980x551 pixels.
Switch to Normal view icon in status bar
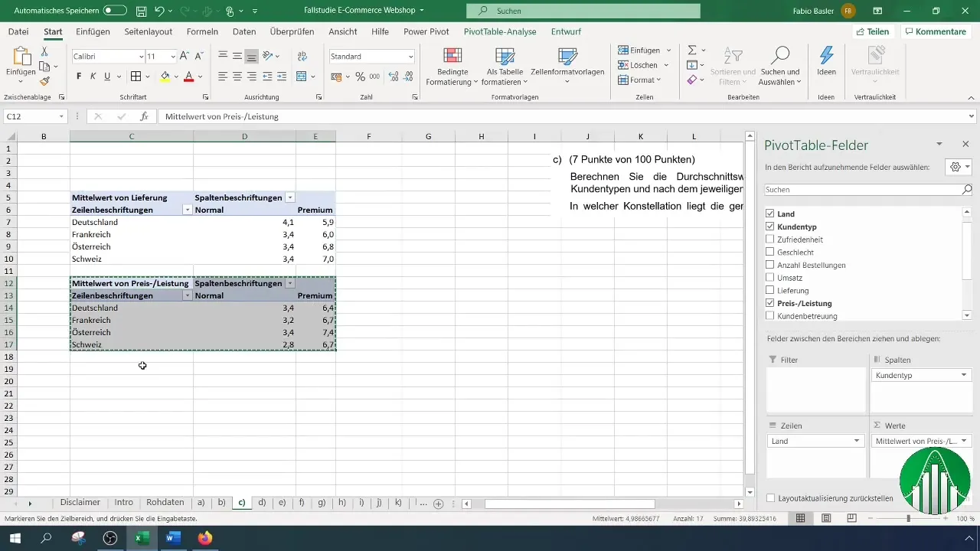coord(800,518)
